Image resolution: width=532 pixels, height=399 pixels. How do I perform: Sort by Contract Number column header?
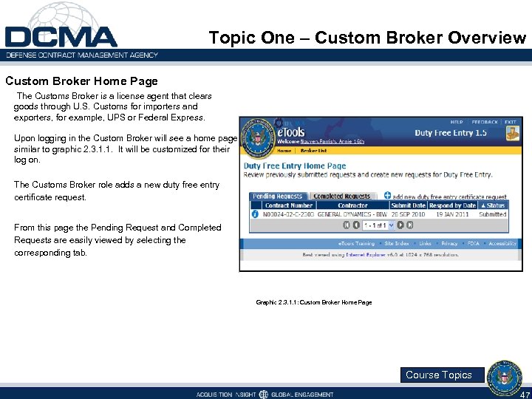tap(289, 205)
